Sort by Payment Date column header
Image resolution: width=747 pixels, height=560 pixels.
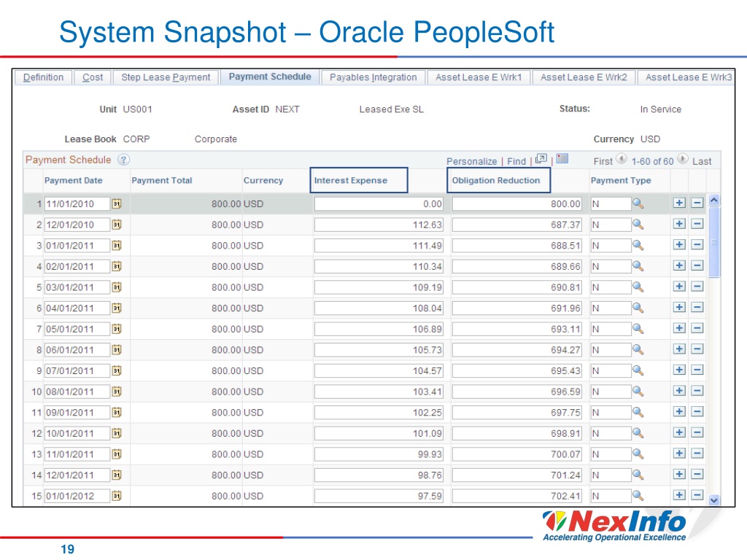point(74,181)
